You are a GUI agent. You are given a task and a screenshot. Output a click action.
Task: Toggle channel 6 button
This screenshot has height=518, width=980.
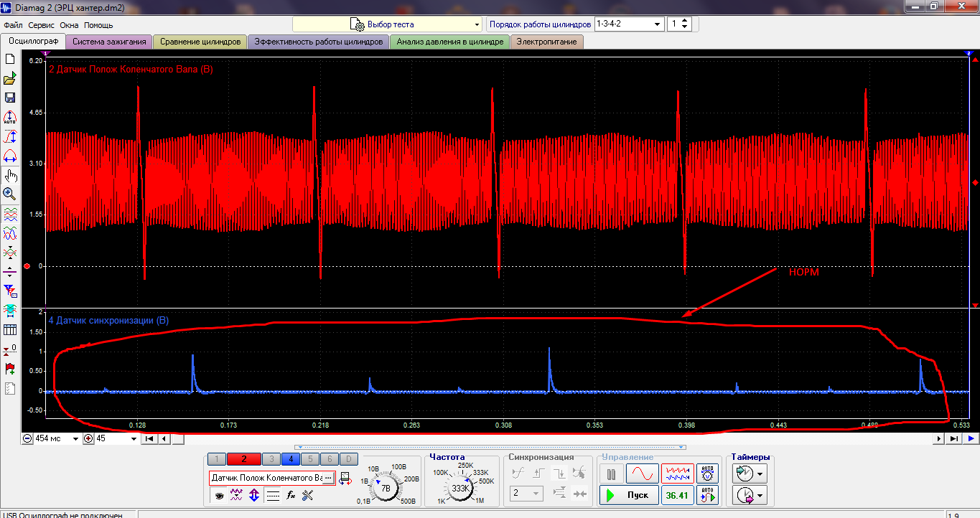[329, 459]
